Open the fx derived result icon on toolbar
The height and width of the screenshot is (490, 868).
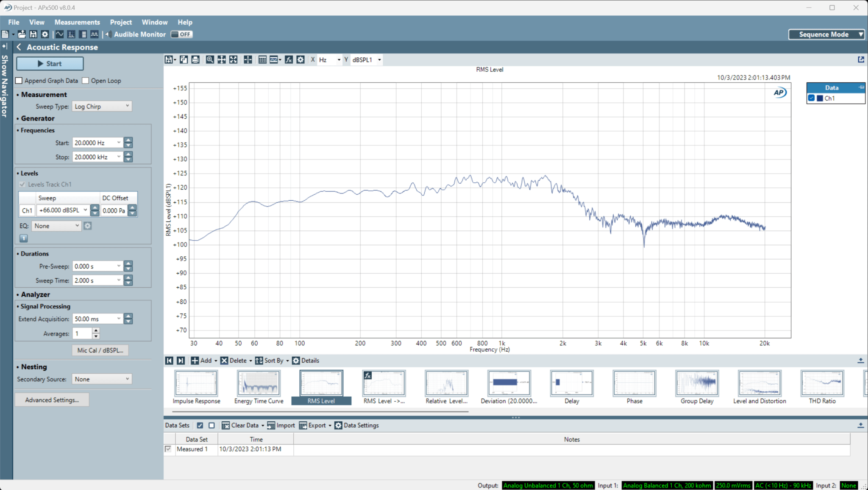[289, 60]
